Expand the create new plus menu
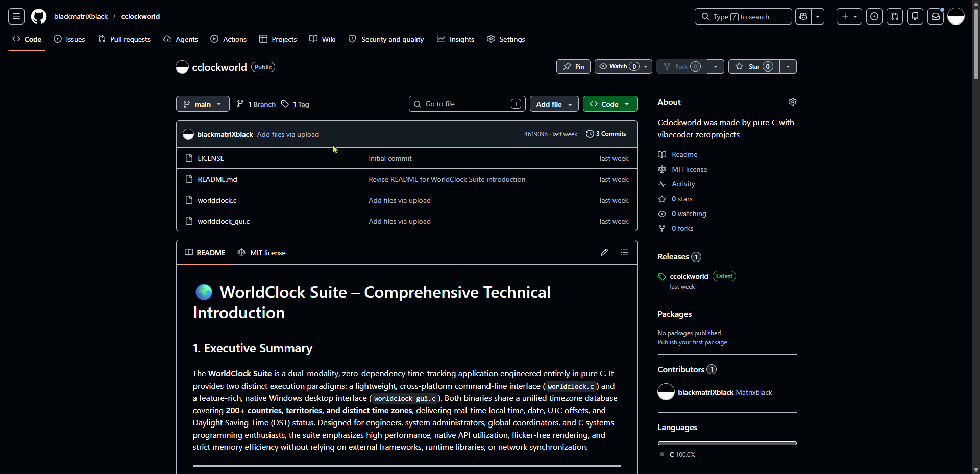 click(x=849, y=16)
